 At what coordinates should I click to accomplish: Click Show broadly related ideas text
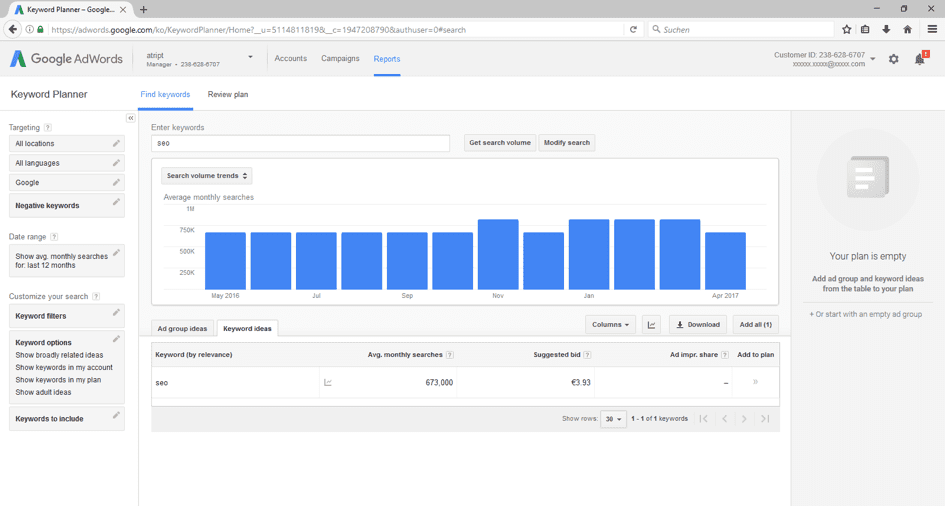tap(59, 355)
